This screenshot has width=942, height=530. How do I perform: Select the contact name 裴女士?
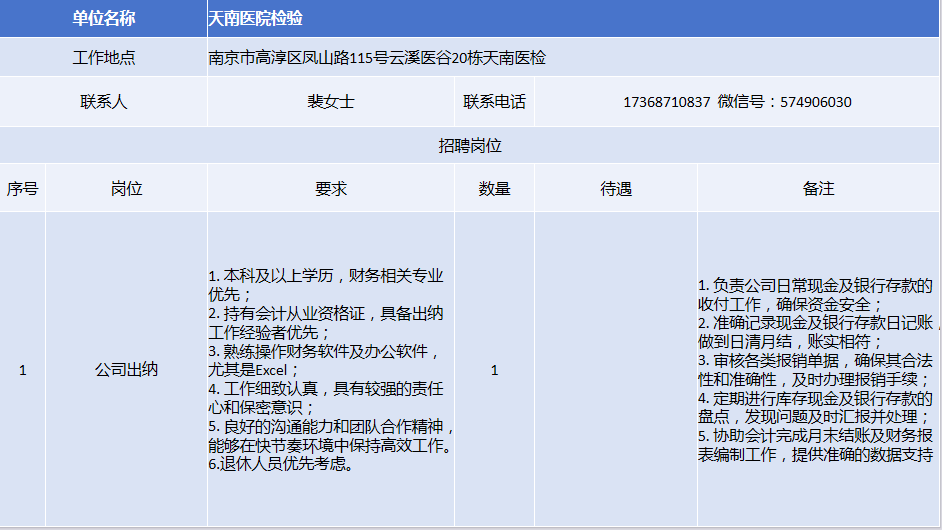point(330,102)
